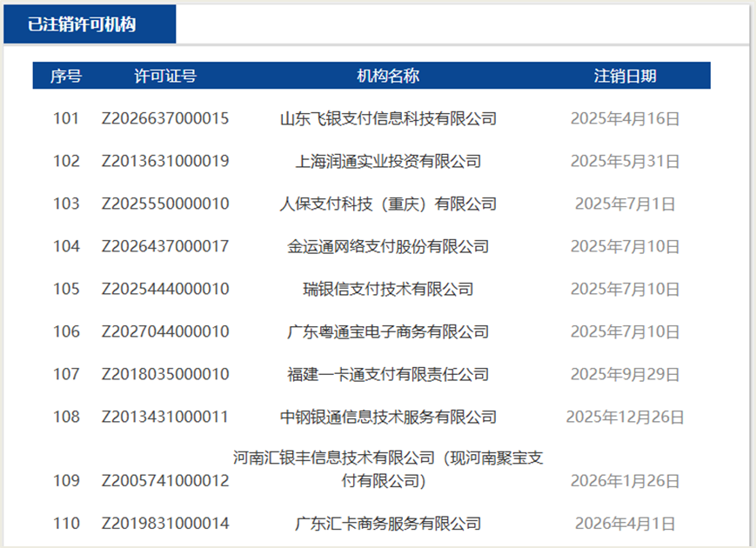This screenshot has width=756, height=548.
Task: Open 上海润通实业投资有限公司 entry
Action: (388, 161)
